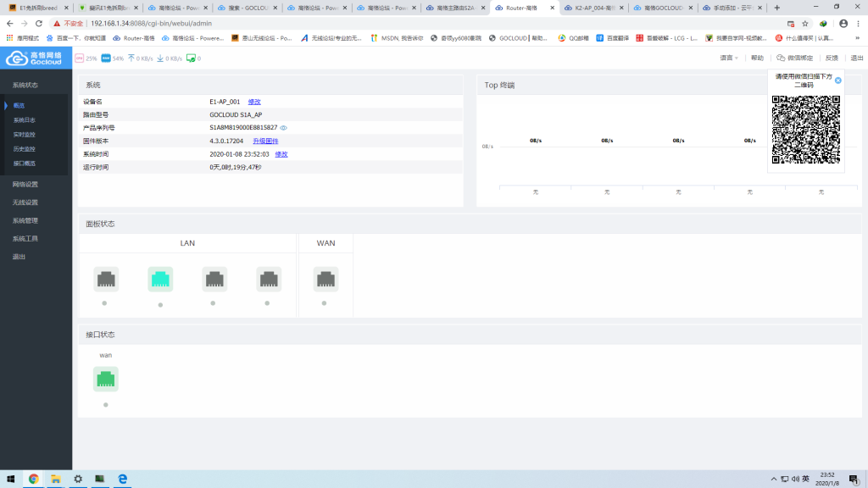
Task: Expand 无线设置 in the sidebar
Action: 25,202
